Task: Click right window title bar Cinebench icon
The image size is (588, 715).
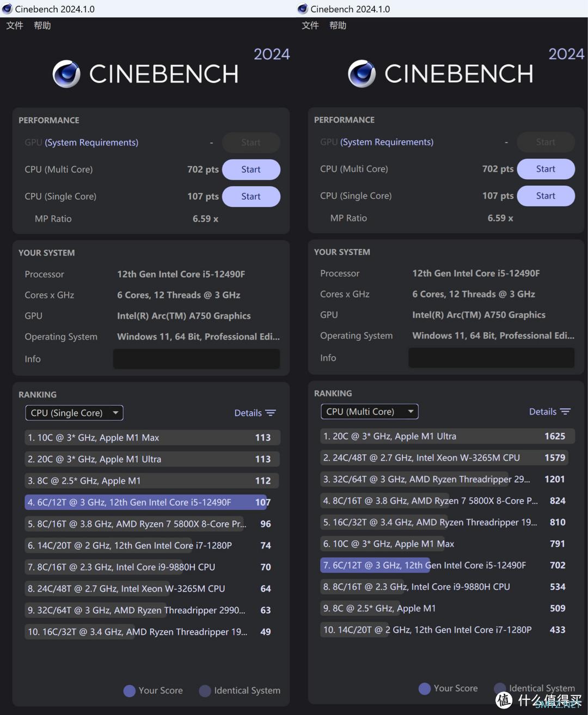Action: (x=303, y=9)
